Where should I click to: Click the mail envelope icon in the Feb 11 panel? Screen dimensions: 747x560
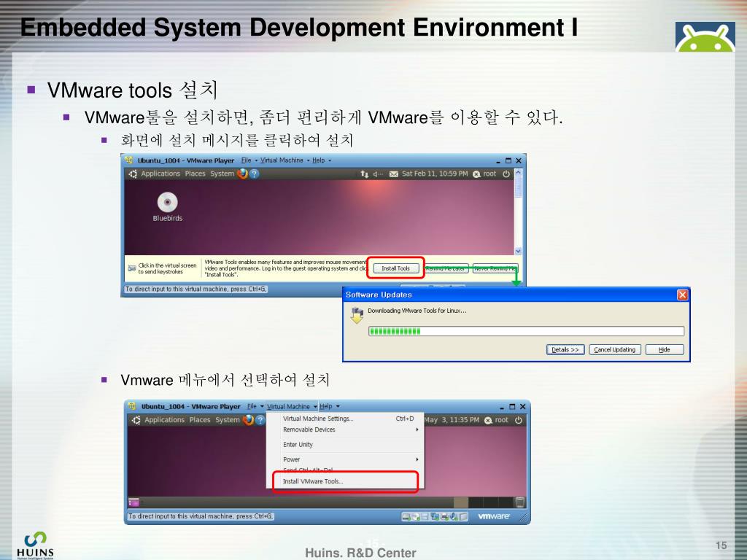[393, 174]
